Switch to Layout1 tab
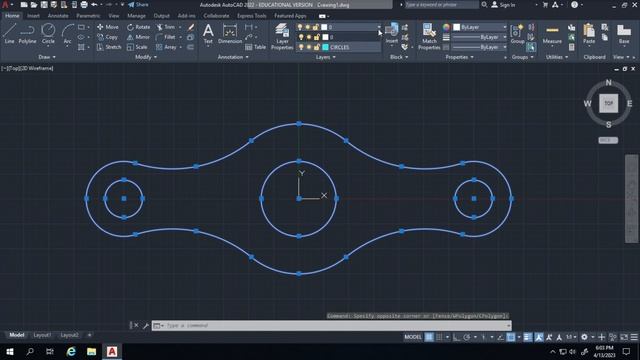Screen dimensions: 640x360 point(42,335)
